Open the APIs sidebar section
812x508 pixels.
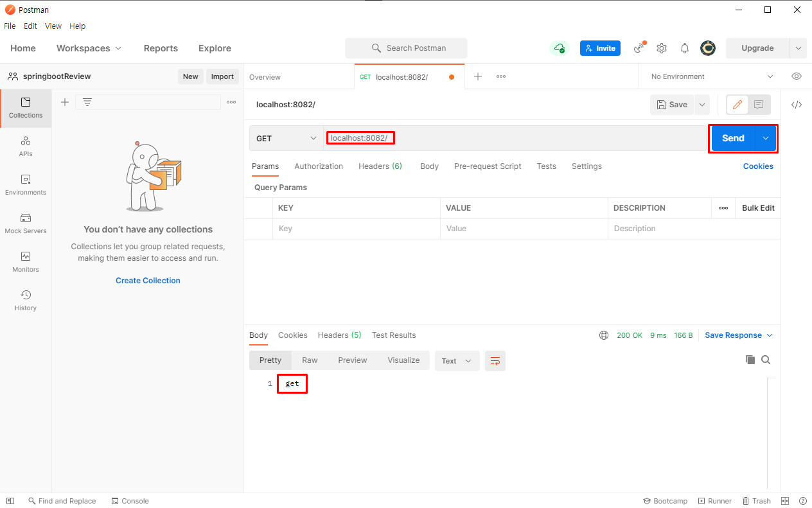(26, 146)
